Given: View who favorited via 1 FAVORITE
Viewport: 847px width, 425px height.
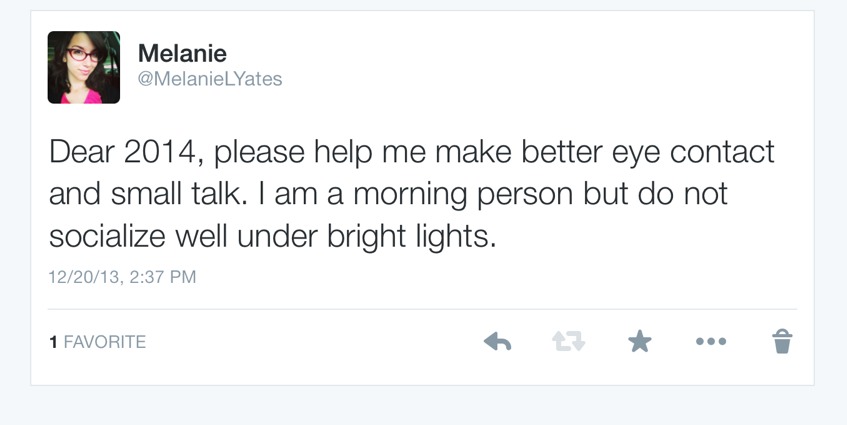Looking at the screenshot, I should tap(98, 342).
